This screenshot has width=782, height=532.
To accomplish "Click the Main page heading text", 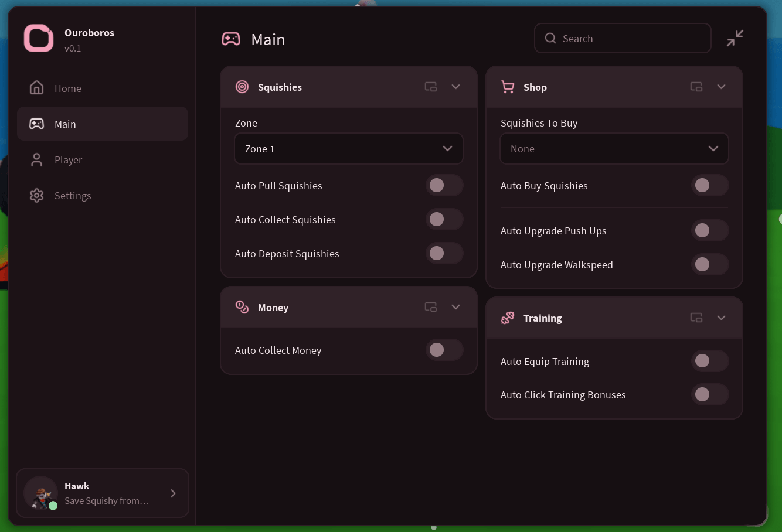I will (268, 39).
